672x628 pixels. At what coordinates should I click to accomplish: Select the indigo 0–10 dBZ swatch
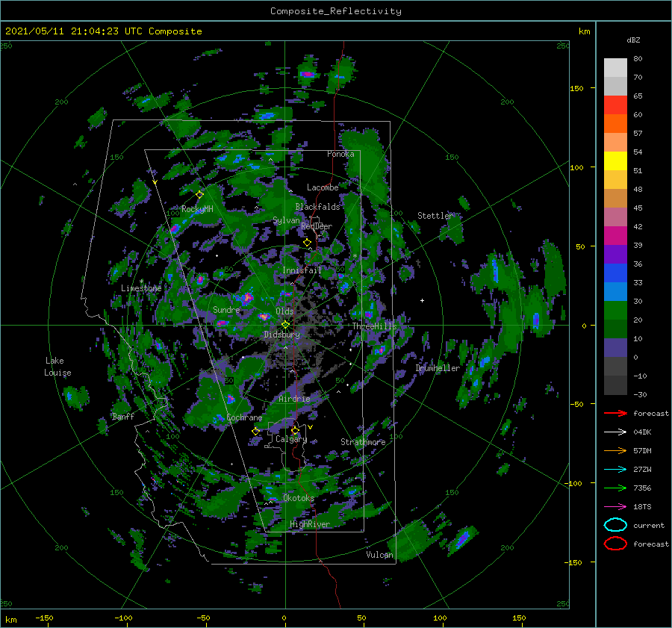click(x=615, y=348)
